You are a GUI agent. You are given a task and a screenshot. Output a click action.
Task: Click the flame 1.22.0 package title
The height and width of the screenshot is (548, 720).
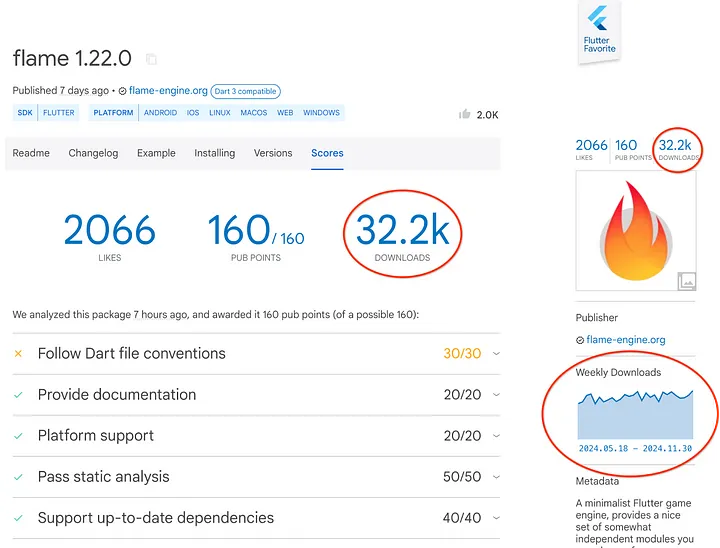(72, 58)
